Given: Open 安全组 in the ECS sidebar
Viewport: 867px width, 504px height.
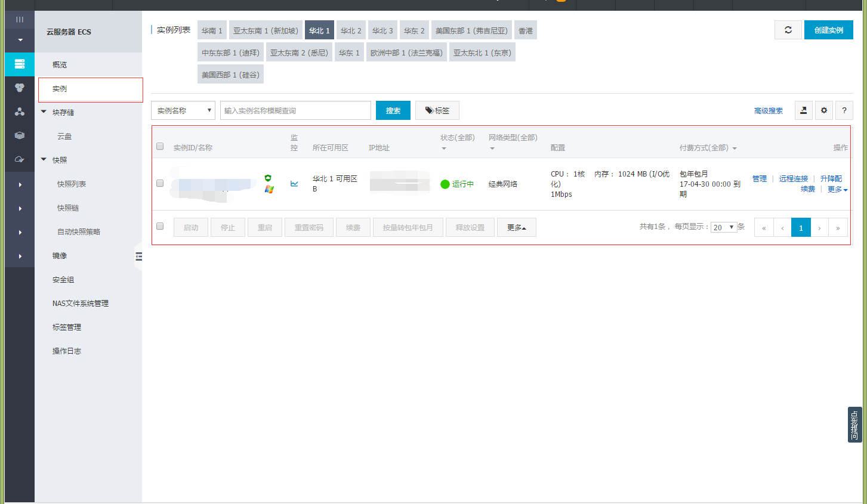Looking at the screenshot, I should [63, 279].
